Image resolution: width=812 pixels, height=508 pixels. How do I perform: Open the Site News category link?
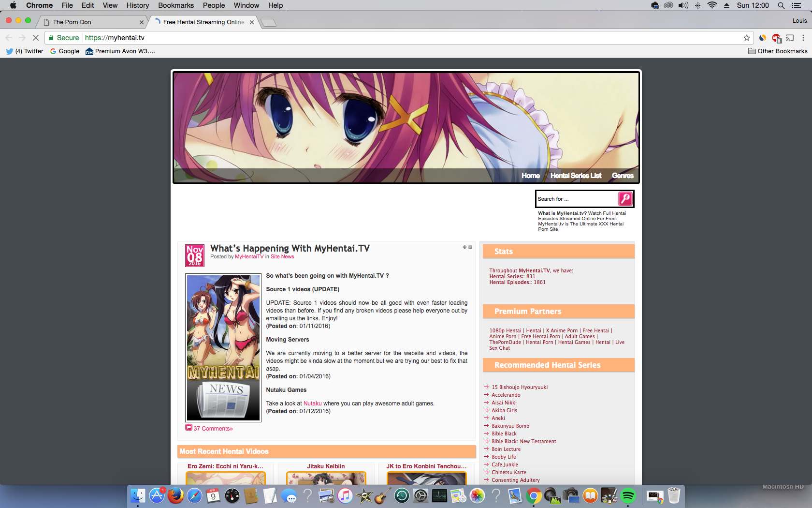[282, 257]
